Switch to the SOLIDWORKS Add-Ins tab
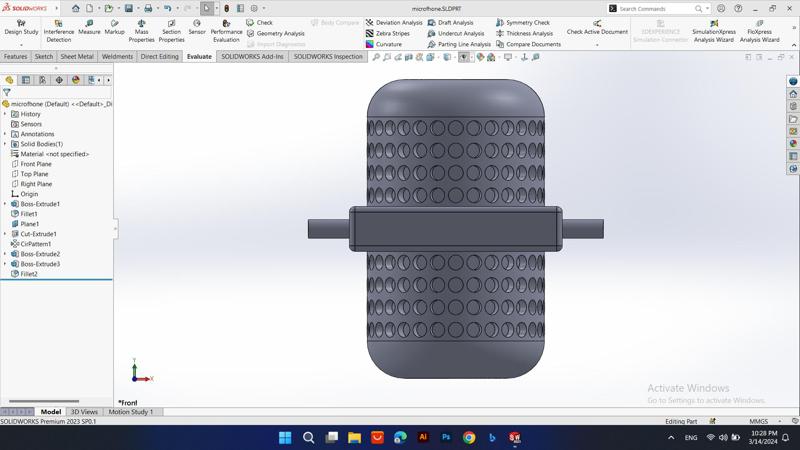Screen dimensions: 800x450 tap(252, 57)
